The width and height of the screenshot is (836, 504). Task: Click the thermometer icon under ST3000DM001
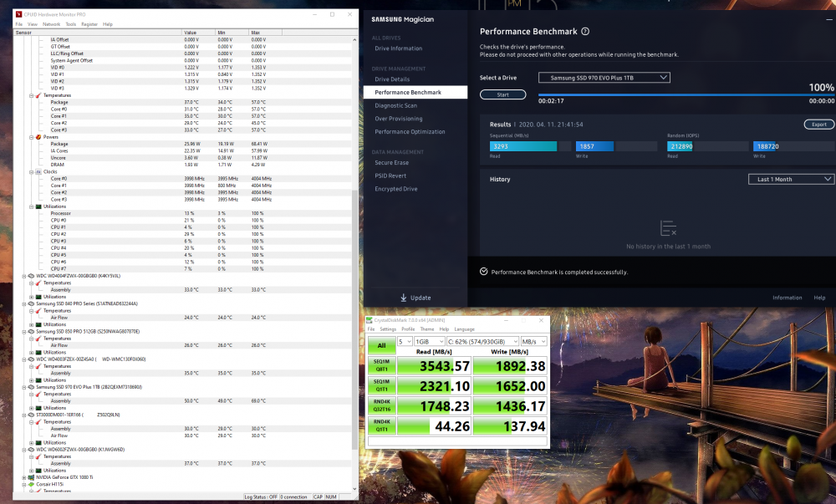[x=38, y=422]
